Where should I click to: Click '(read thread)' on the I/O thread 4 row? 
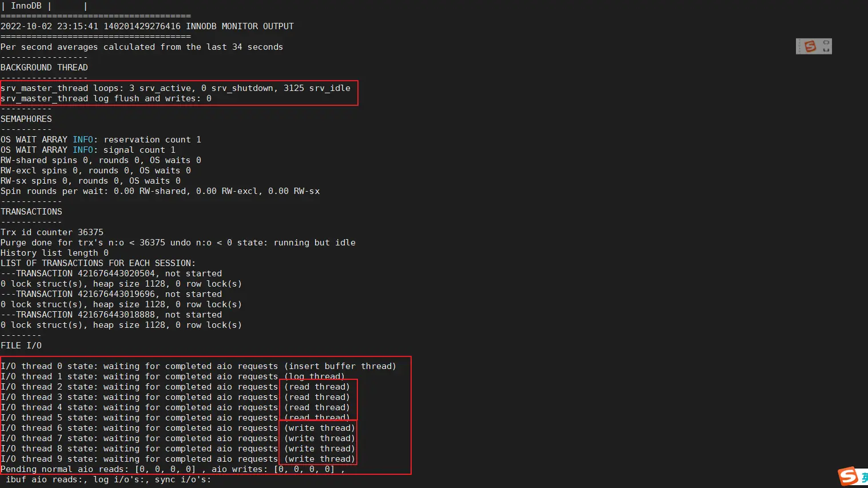pyautogui.click(x=317, y=407)
